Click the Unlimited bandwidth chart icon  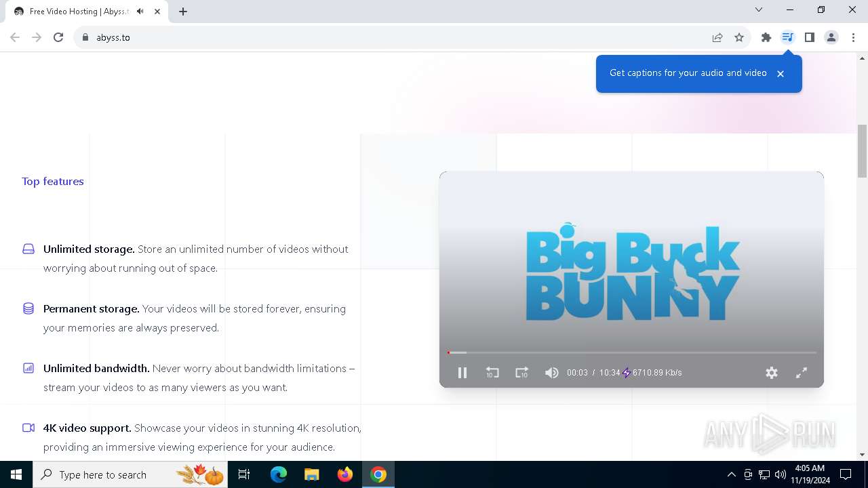point(28,368)
